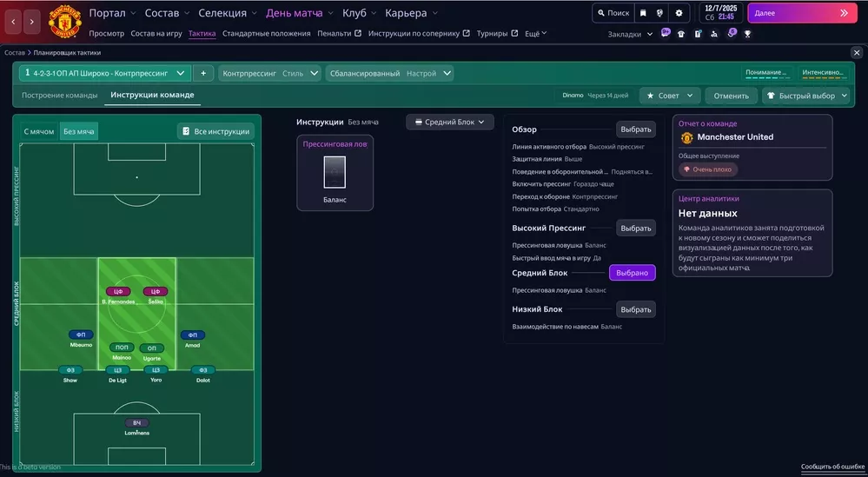Select the Mbeumo ФП player badge
The image size is (868, 477).
point(81,335)
